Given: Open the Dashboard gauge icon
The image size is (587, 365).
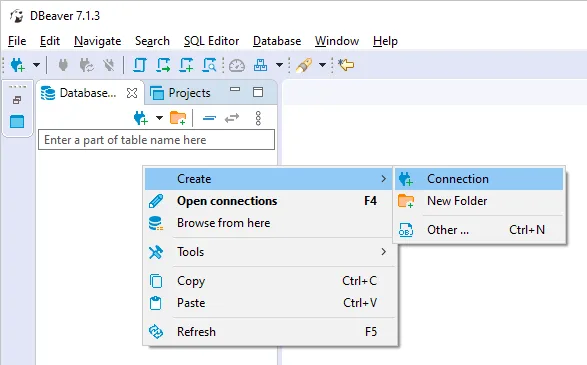Looking at the screenshot, I should 237,66.
